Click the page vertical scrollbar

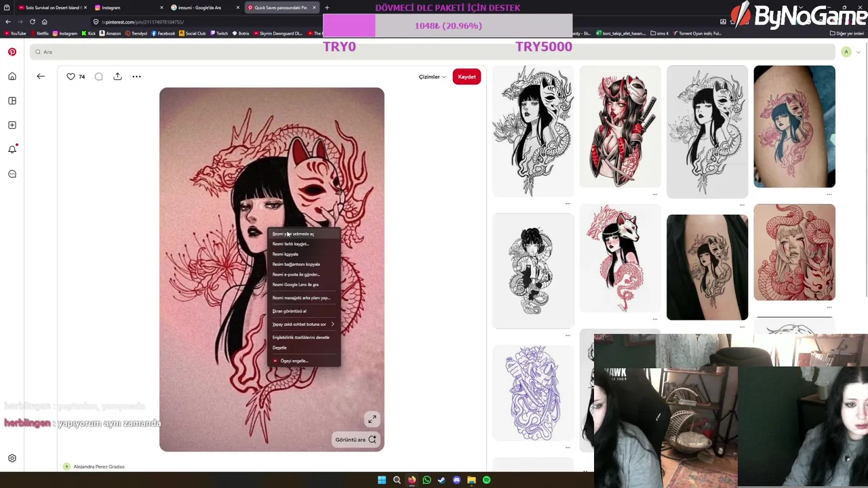click(x=865, y=171)
